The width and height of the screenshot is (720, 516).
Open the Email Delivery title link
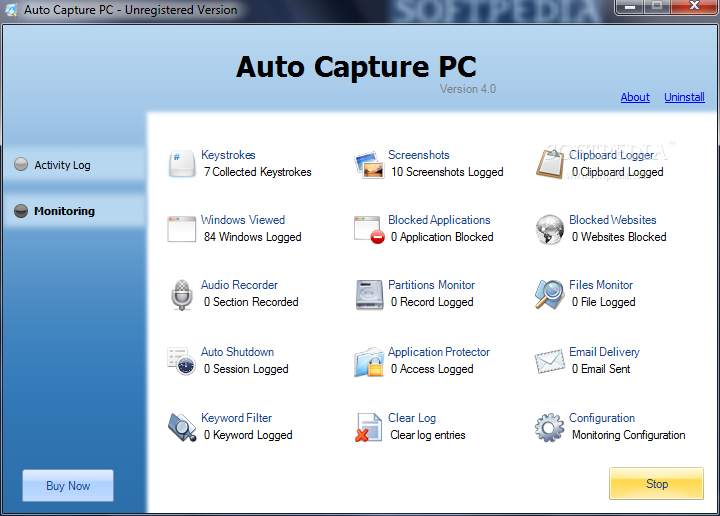coord(604,352)
